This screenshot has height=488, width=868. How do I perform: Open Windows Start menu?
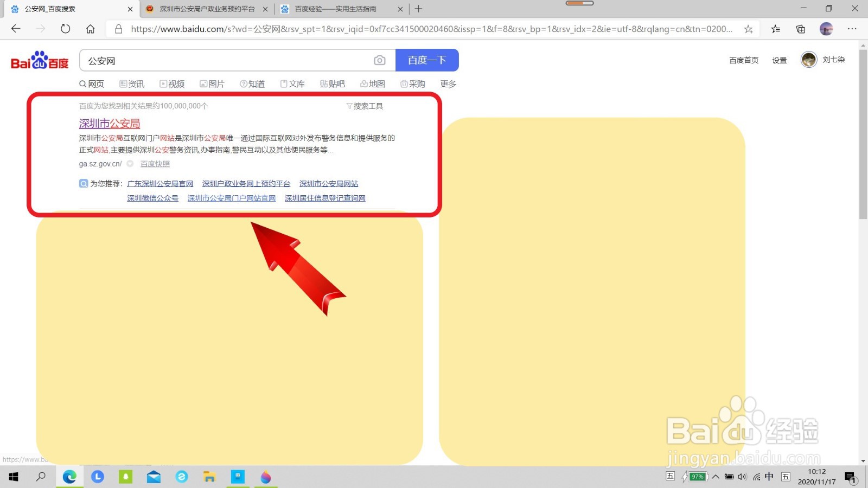tap(14, 477)
